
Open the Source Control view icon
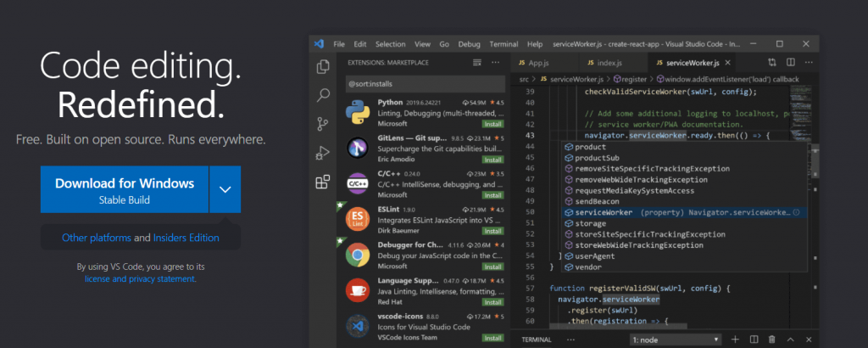click(323, 124)
